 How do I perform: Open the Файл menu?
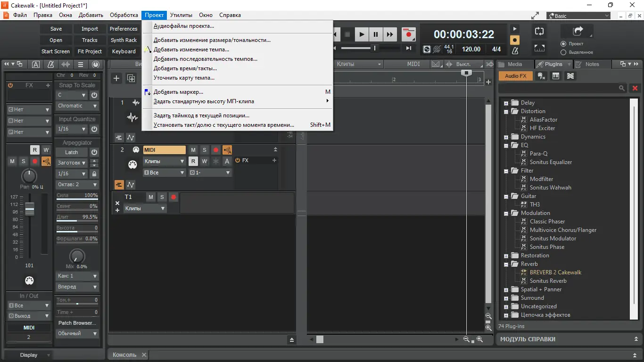coord(20,15)
